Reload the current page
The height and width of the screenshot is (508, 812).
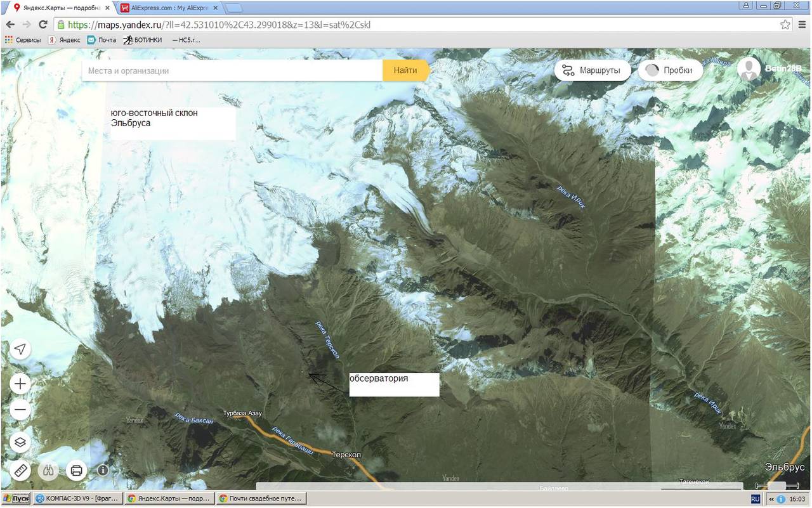(43, 25)
